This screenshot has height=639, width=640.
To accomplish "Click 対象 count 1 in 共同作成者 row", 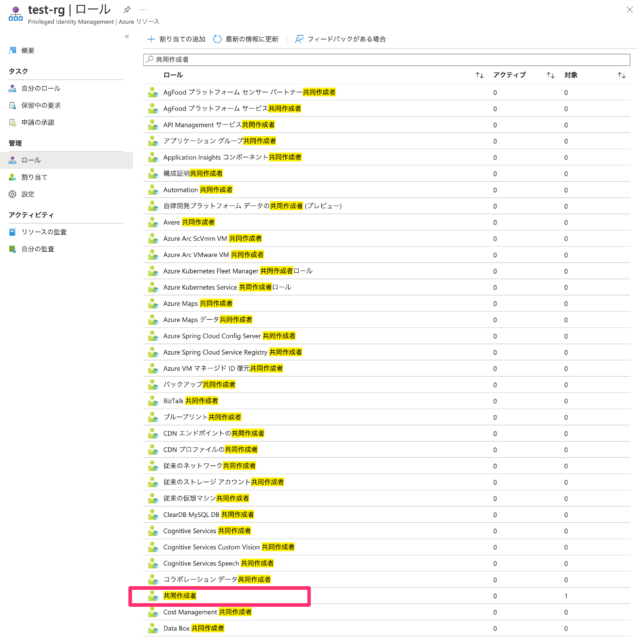I will click(x=566, y=596).
